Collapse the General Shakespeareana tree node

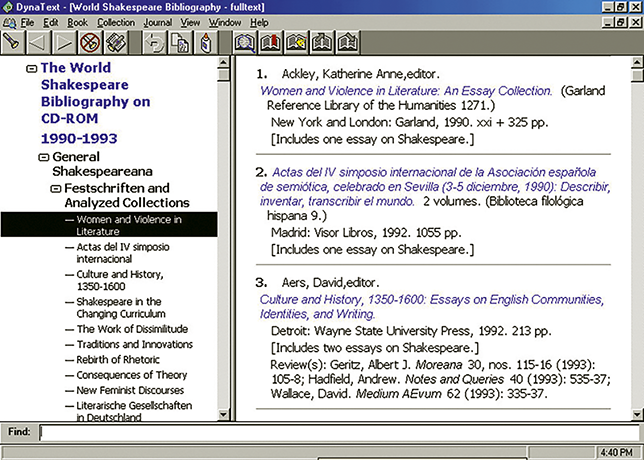click(x=43, y=157)
